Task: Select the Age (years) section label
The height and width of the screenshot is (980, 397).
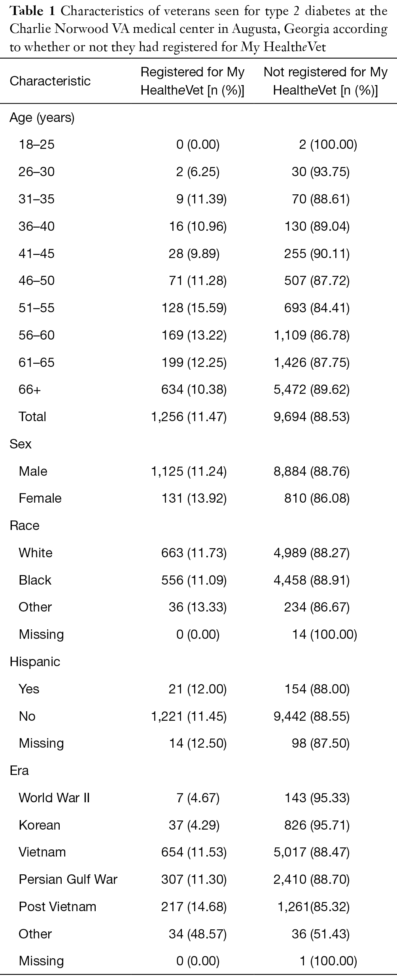Action: pyautogui.click(x=42, y=118)
